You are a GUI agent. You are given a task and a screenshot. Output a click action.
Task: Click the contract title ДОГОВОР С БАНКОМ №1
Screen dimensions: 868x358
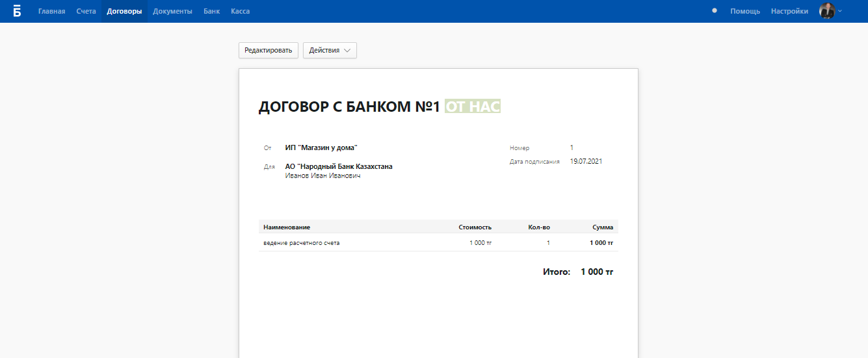pos(350,107)
